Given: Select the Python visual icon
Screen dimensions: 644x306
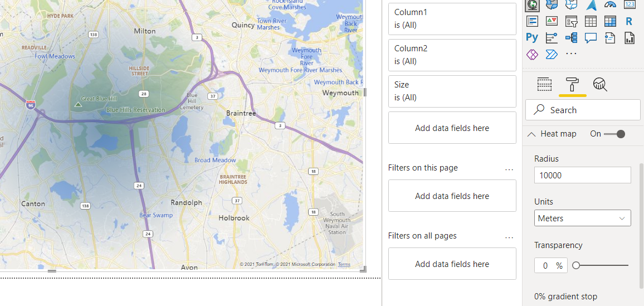Looking at the screenshot, I should click(x=532, y=38).
